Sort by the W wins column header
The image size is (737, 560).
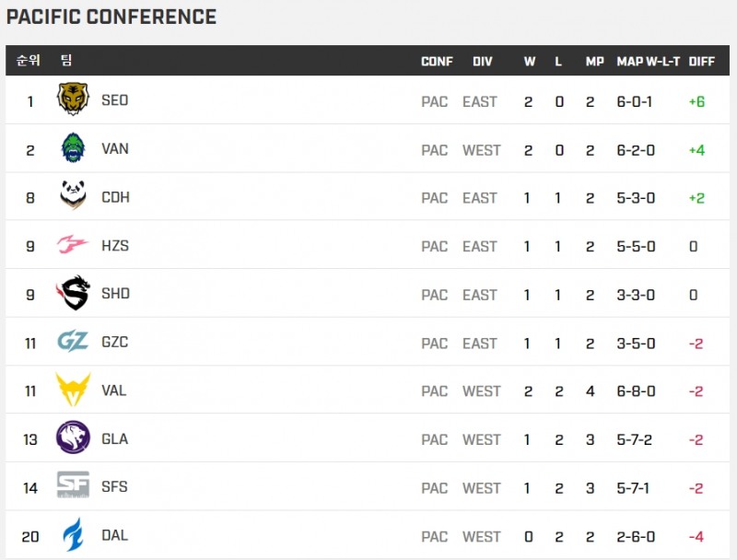(x=530, y=62)
